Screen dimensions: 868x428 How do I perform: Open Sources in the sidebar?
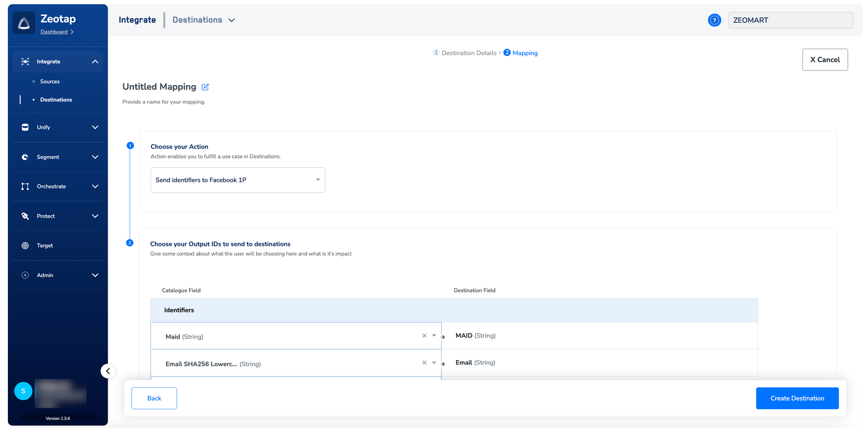pos(50,81)
